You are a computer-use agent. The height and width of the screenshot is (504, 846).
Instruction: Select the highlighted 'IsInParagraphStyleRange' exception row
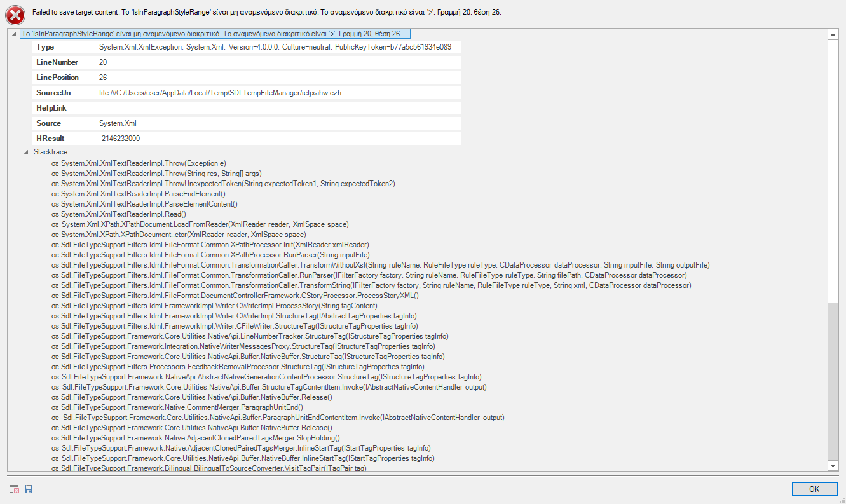point(215,34)
